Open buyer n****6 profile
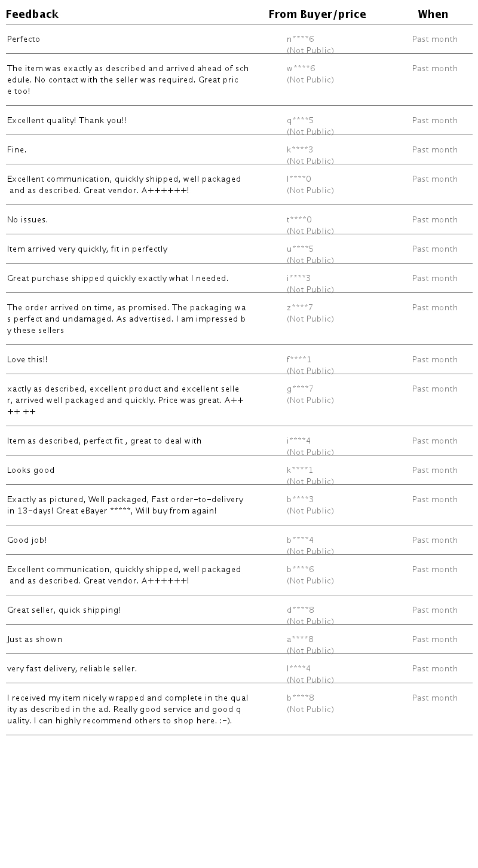This screenshot has width=478, height=868. (300, 39)
